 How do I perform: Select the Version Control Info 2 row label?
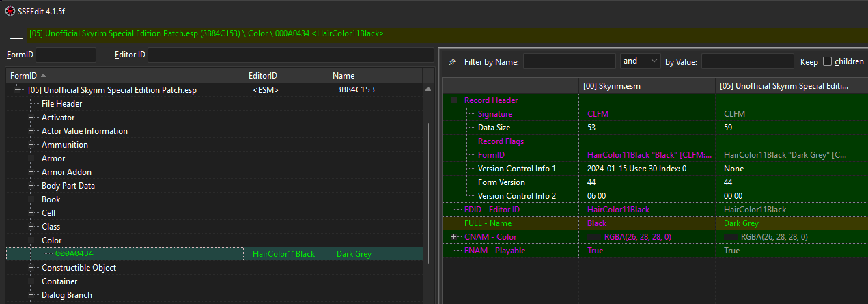coord(517,196)
